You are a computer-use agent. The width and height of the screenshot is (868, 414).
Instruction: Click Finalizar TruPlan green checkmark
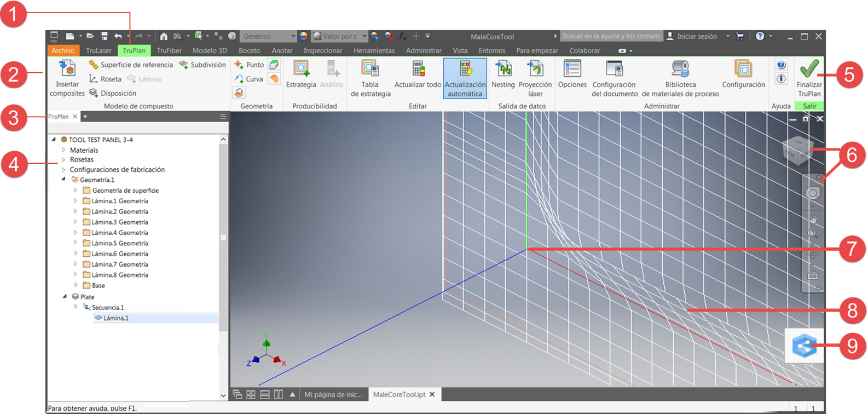click(809, 78)
